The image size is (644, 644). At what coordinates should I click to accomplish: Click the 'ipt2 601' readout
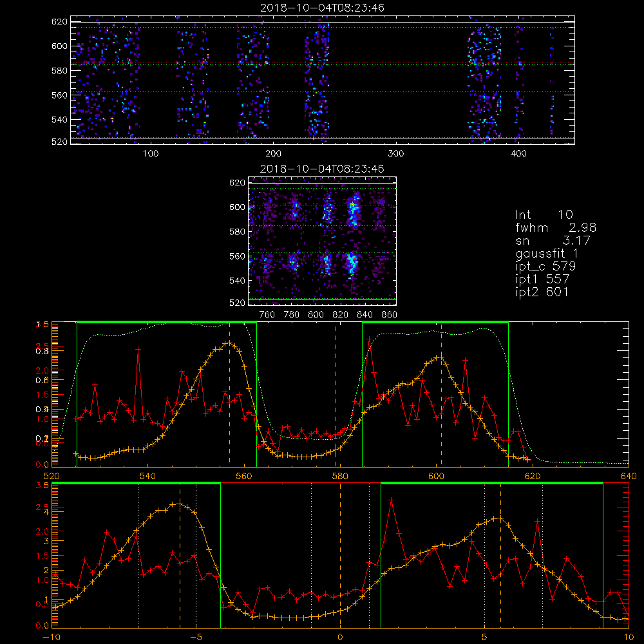pos(542,292)
